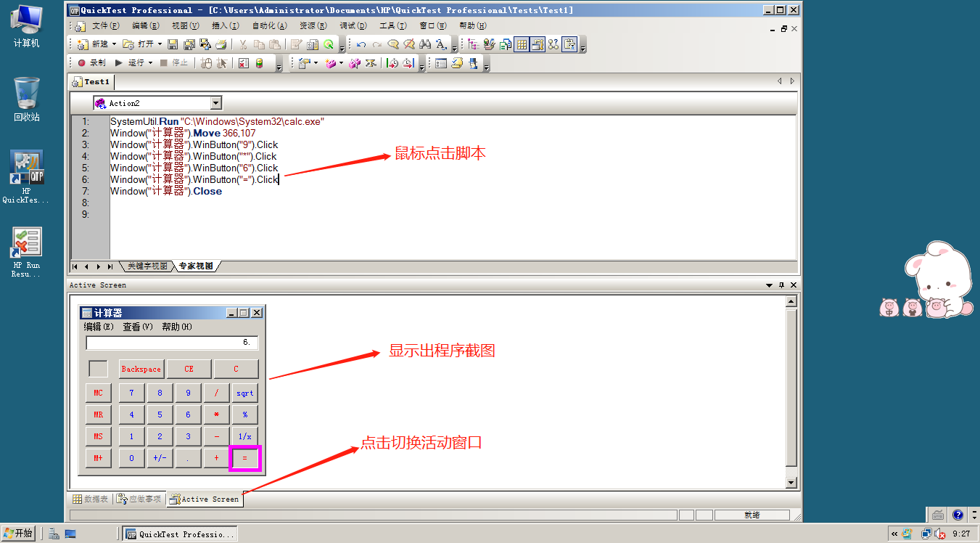The height and width of the screenshot is (543, 980).
Task: Open the HP QuickTest desktop shortcut
Action: click(26, 176)
